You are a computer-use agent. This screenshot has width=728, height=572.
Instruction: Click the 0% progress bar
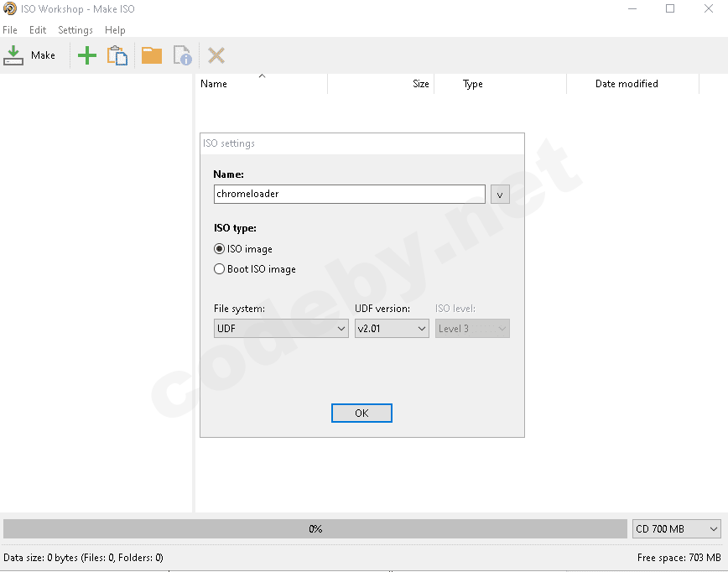click(x=315, y=528)
